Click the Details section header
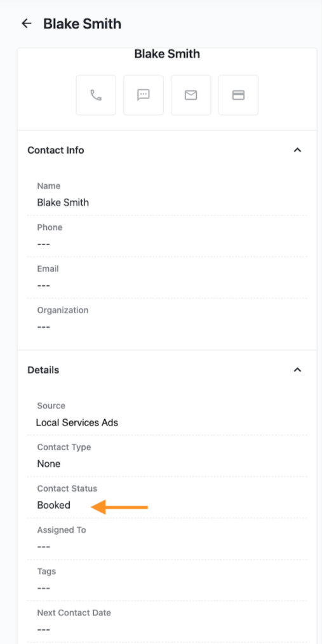The width and height of the screenshot is (322, 644). [43, 370]
